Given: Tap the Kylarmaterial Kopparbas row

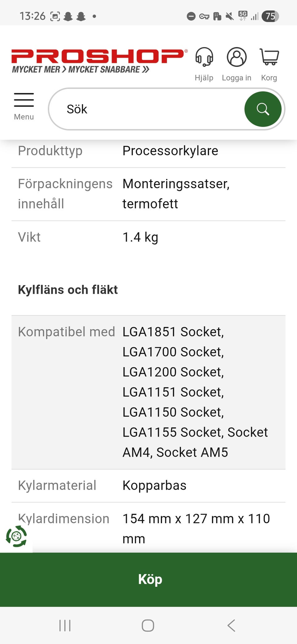Looking at the screenshot, I should tap(148, 485).
